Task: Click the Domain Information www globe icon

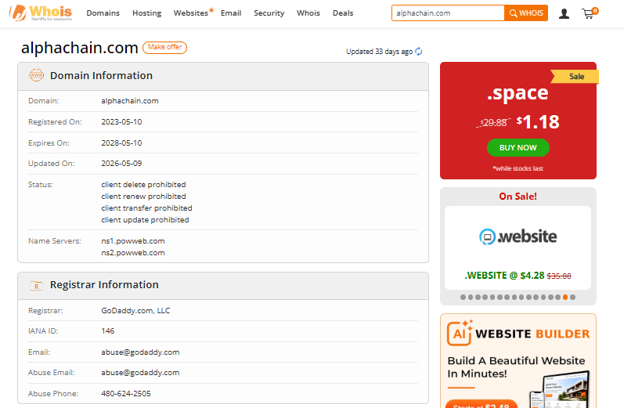Action: point(36,75)
